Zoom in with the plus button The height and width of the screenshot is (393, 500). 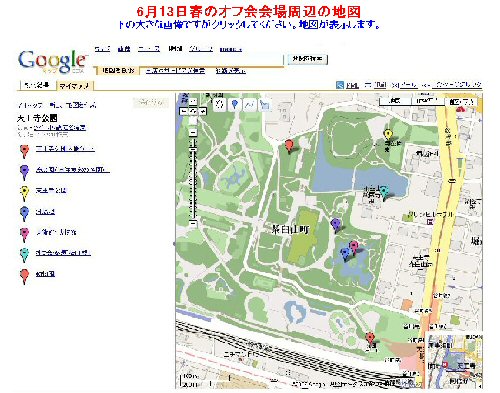[193, 133]
